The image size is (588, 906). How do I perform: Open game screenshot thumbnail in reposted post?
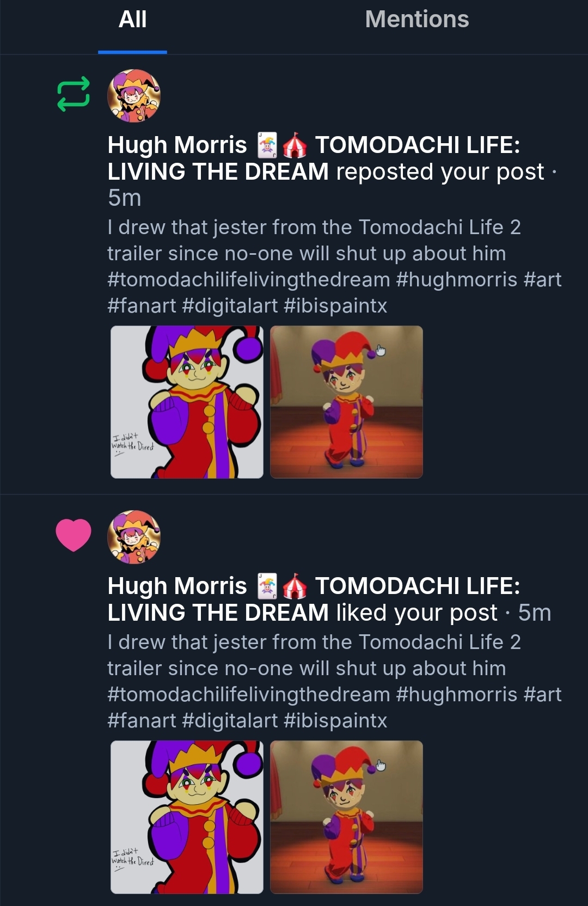pos(346,402)
